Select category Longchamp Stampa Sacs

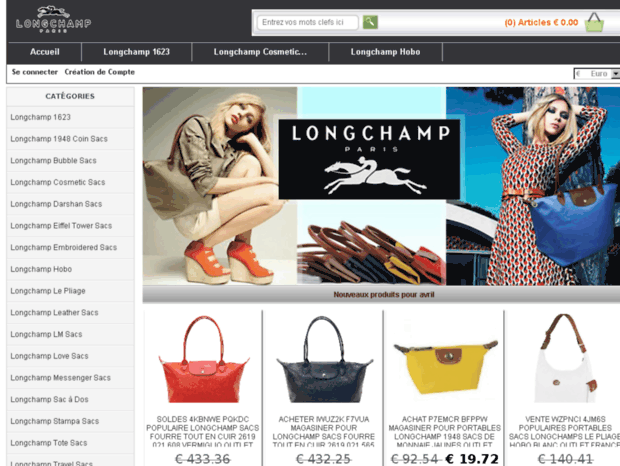[x=70, y=422]
